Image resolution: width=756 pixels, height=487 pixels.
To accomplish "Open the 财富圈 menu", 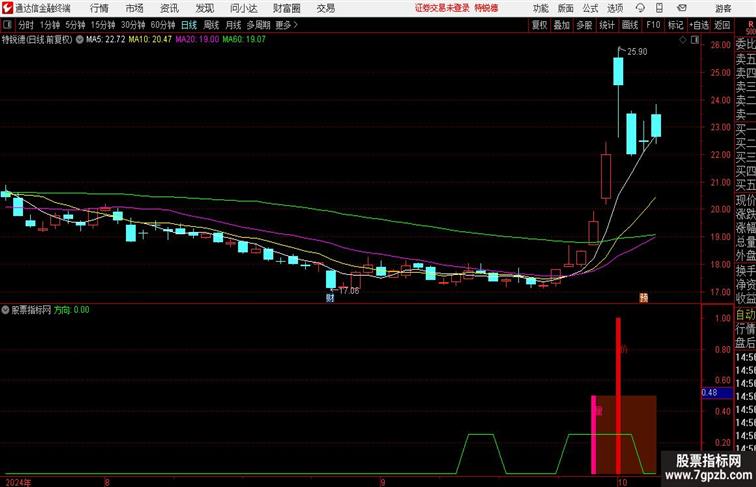I will point(286,8).
